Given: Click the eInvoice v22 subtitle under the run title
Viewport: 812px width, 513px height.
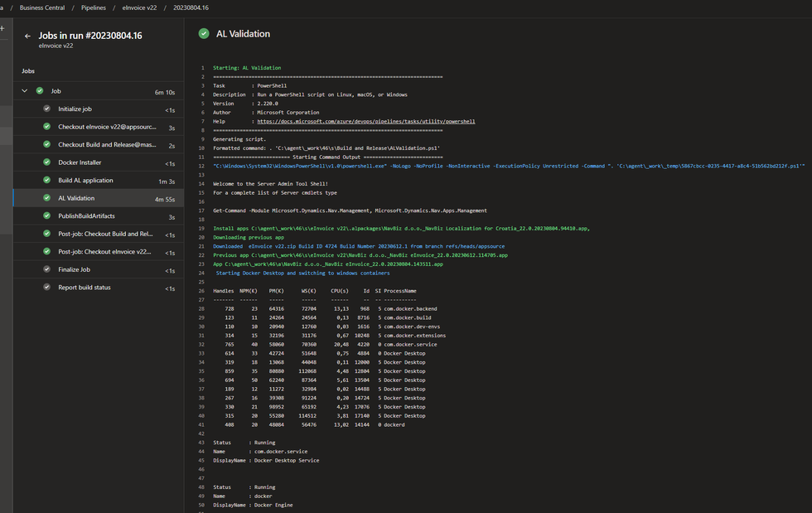Looking at the screenshot, I should [x=56, y=46].
